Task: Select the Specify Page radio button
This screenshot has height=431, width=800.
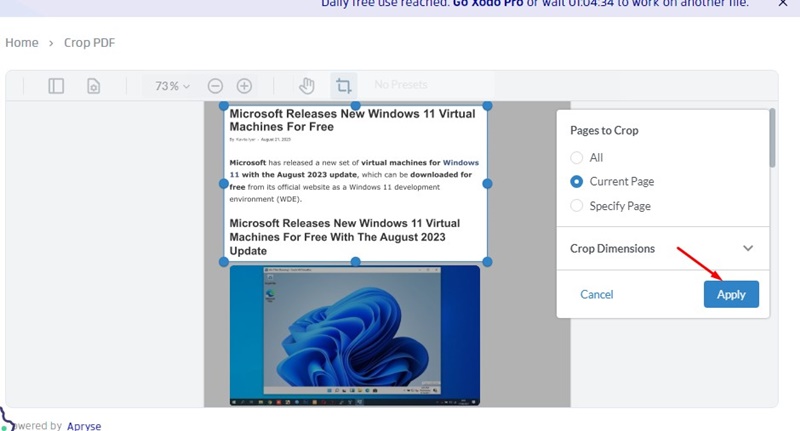Action: pyautogui.click(x=577, y=206)
